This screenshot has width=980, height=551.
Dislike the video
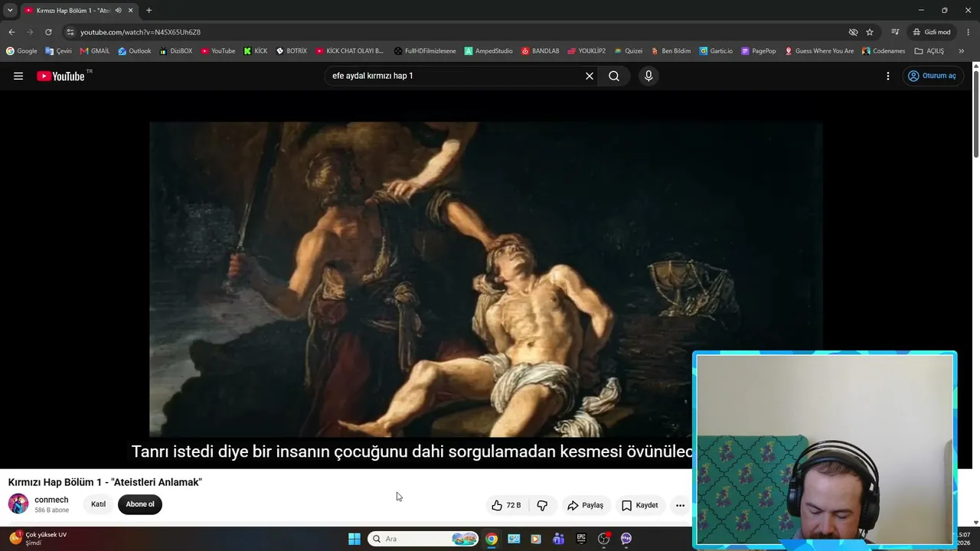click(542, 505)
